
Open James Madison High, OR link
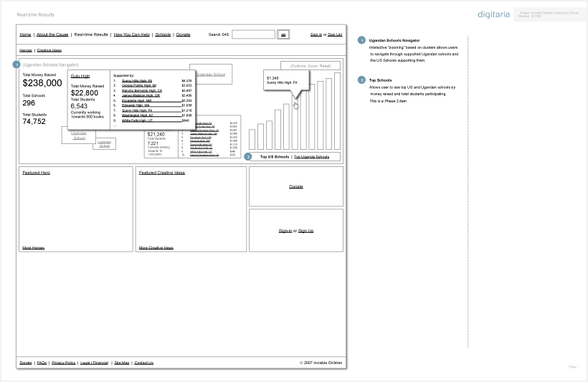pos(141,95)
